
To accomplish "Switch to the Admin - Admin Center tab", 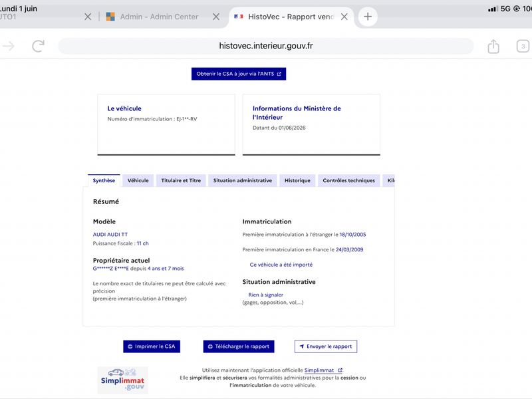I will pos(159,17).
